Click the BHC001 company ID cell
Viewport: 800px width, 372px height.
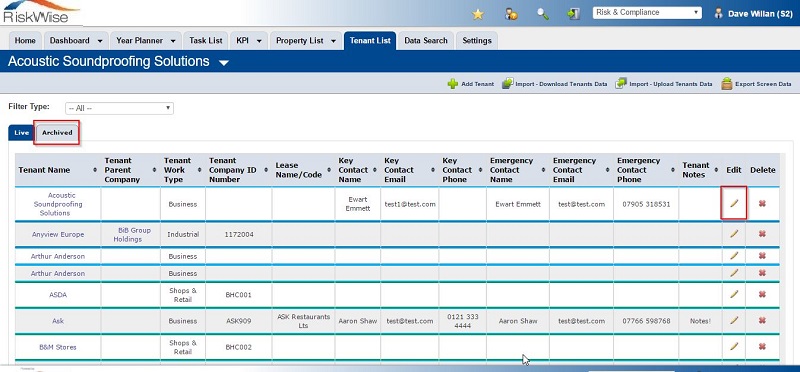point(238,295)
